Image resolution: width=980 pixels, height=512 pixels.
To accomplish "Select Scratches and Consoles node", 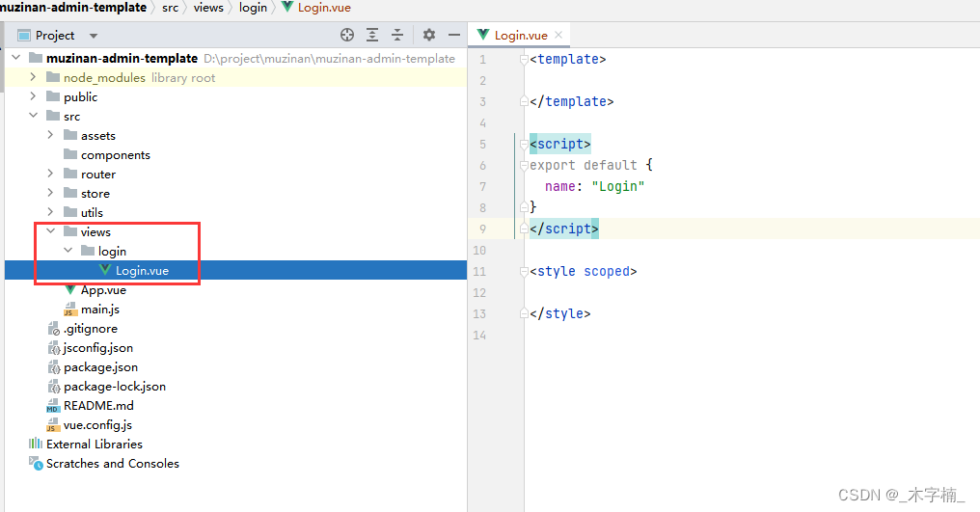I will click(113, 463).
